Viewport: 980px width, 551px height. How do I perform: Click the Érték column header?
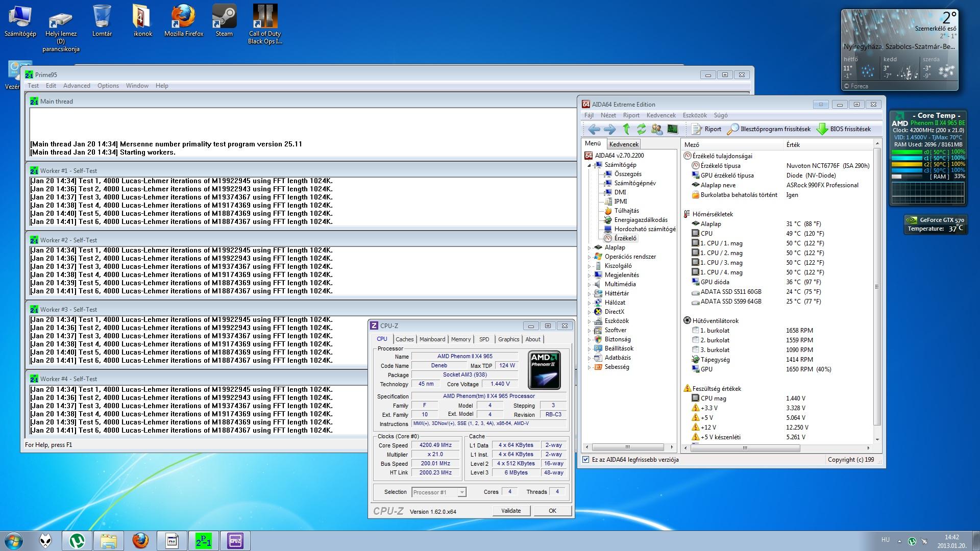828,145
